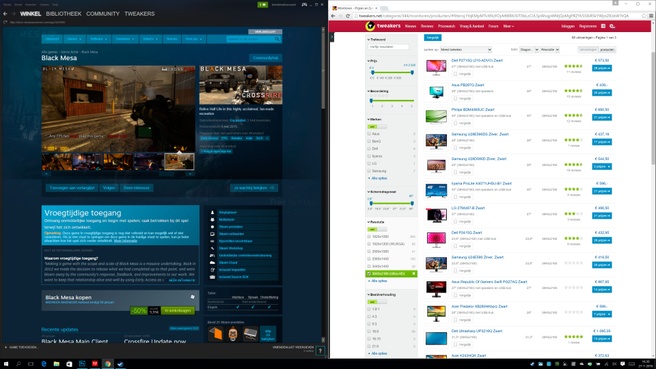Open tweakers Pricewatch menu

446,26
